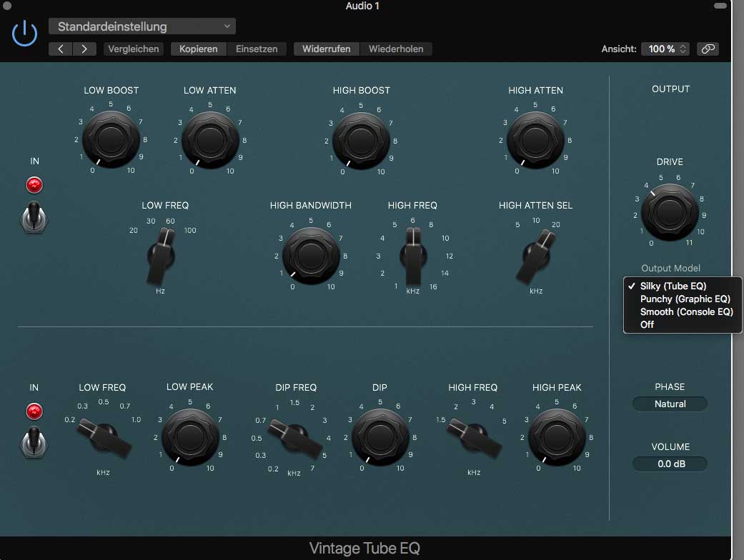Toggle the Vergleichen compare button
This screenshot has width=744, height=560.
(134, 49)
